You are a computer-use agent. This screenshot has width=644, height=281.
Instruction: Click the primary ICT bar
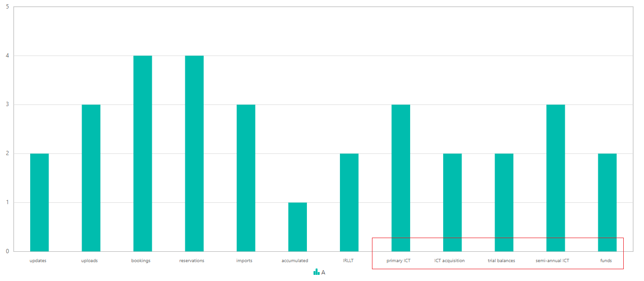[401, 178]
